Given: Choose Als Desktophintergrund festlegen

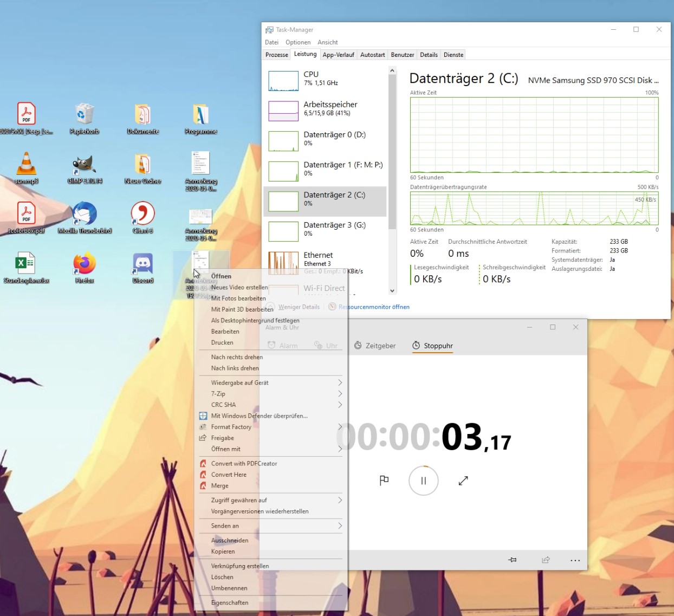Looking at the screenshot, I should click(x=271, y=321).
